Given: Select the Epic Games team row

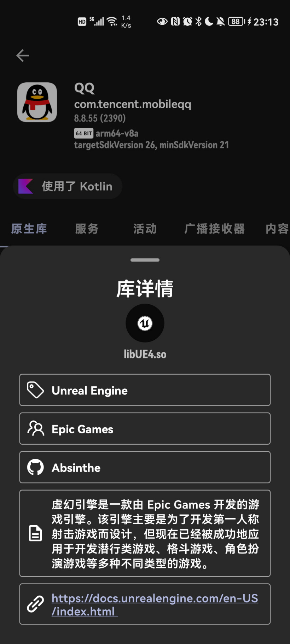Looking at the screenshot, I should click(145, 428).
